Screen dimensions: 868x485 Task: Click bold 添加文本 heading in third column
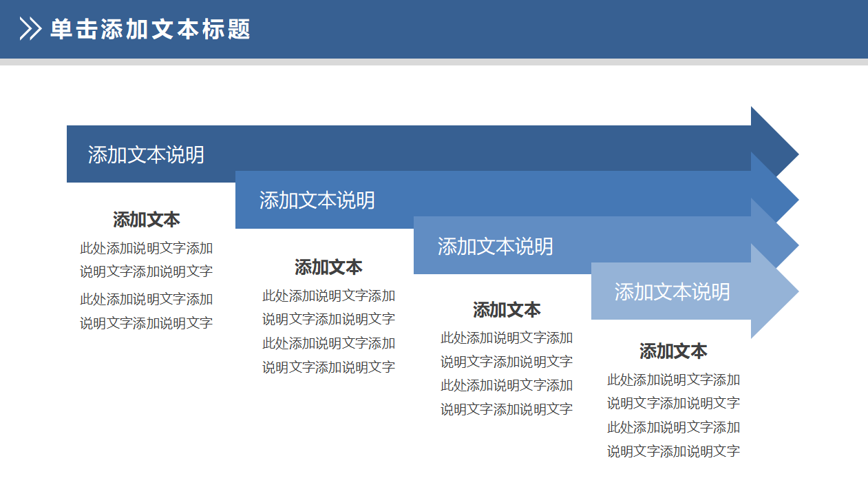coord(507,309)
